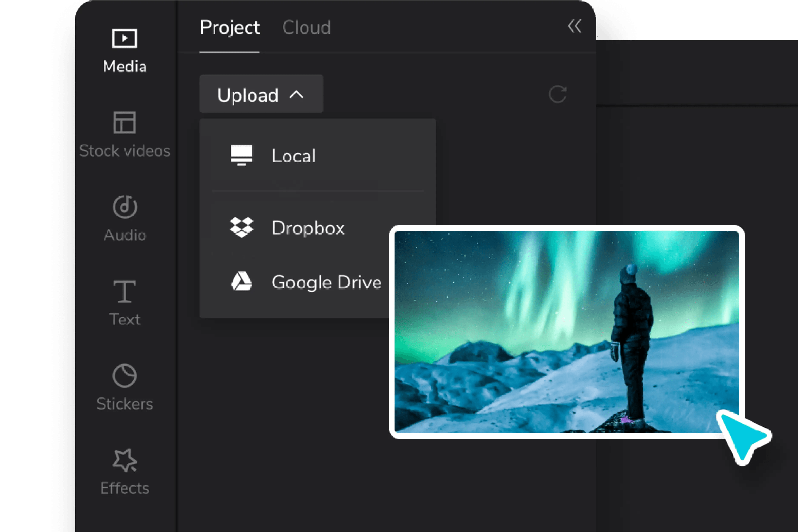Open the Stickers panel
This screenshot has height=532, width=798.
[x=124, y=388]
